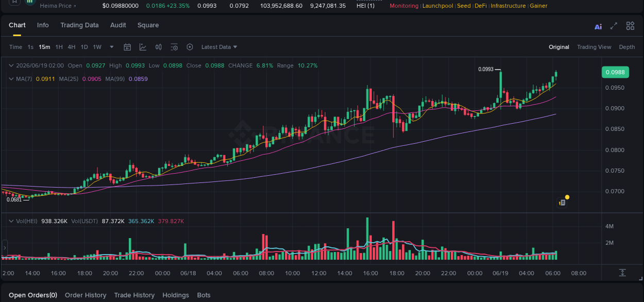Switch to Depth chart view
This screenshot has width=644, height=302.
click(x=627, y=47)
